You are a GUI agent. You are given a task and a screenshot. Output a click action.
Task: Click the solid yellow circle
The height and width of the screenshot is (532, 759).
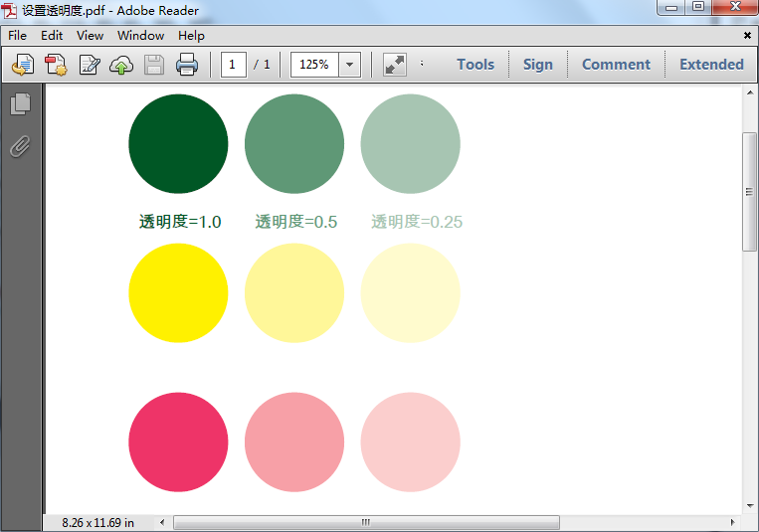[x=178, y=293]
